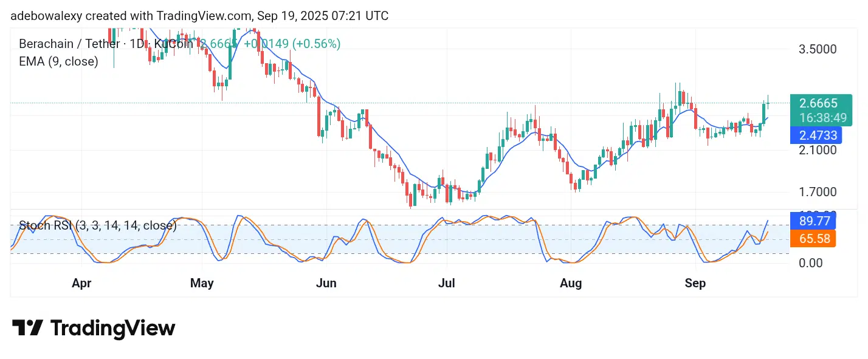Screen dimensions: 868x359
Task: Click the Berachain / Tether symbol title
Action: click(67, 44)
